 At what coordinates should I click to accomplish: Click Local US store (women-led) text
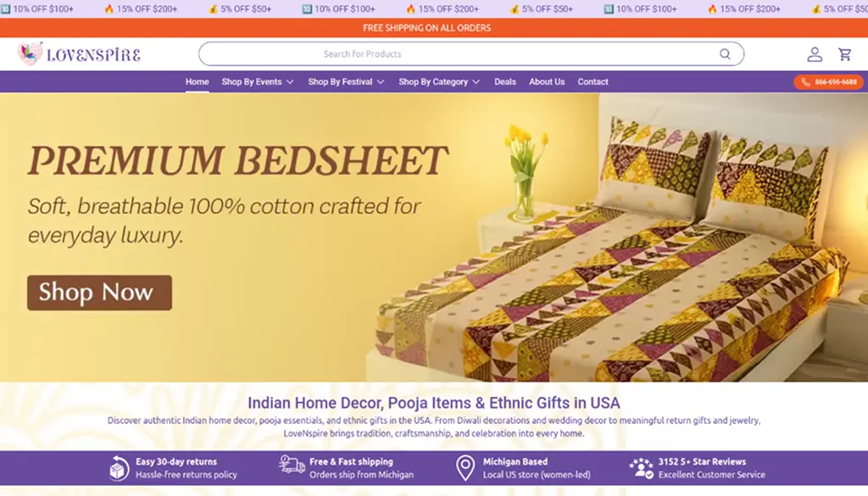[x=537, y=475]
